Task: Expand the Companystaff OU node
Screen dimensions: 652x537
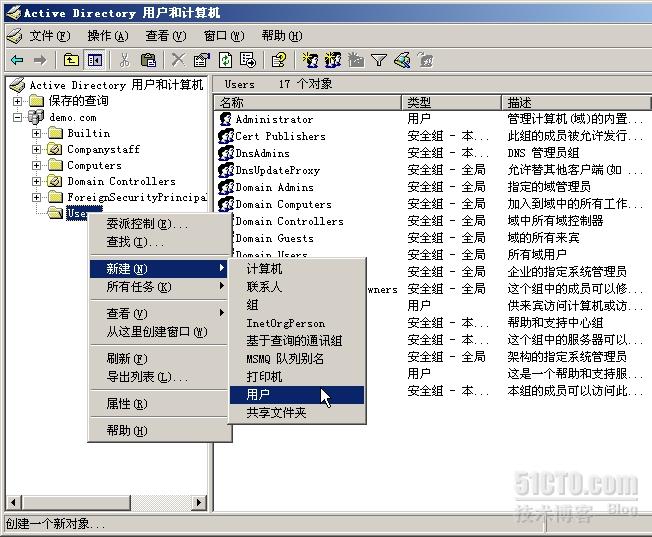Action: 37,149
